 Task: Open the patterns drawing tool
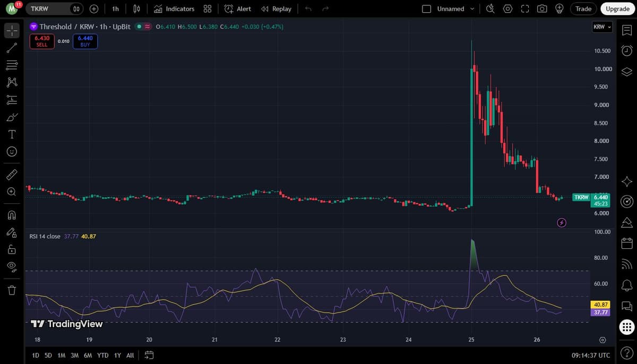tap(12, 82)
